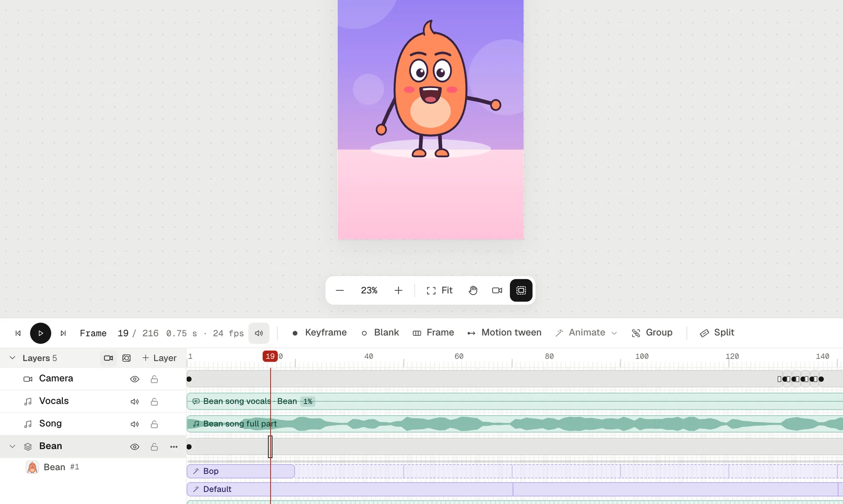Screen dimensions: 843x504
Task: Click frame 40 on the timeline ruler
Action: click(x=369, y=357)
